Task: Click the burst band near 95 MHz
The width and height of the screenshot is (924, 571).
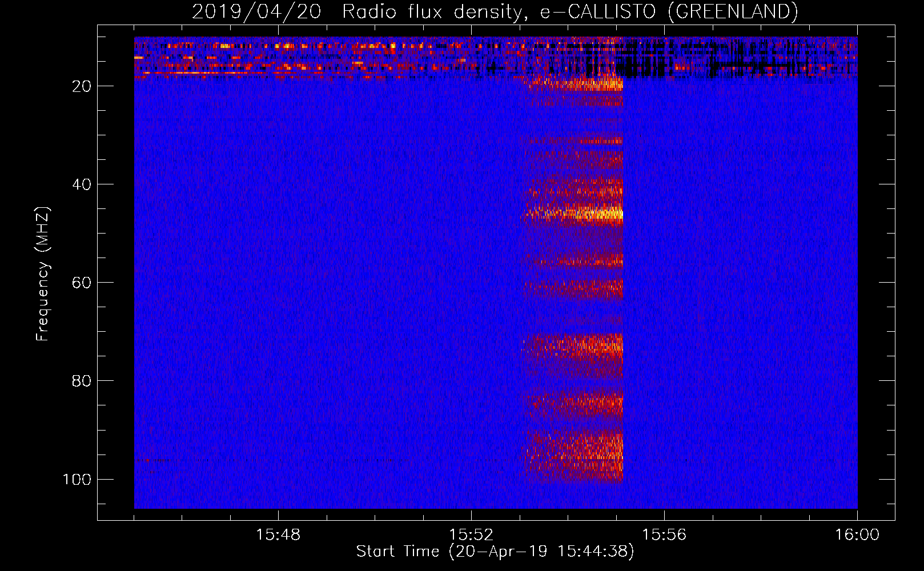Action: [x=574, y=454]
